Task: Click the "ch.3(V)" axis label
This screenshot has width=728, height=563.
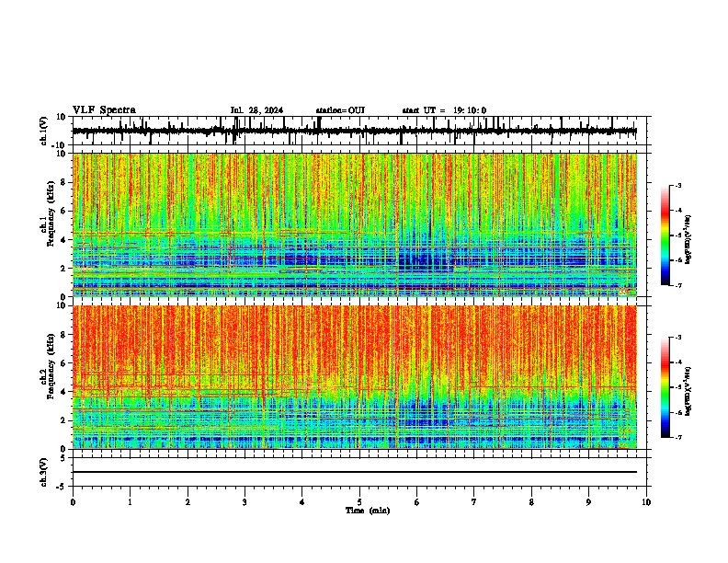Action: pyautogui.click(x=44, y=472)
